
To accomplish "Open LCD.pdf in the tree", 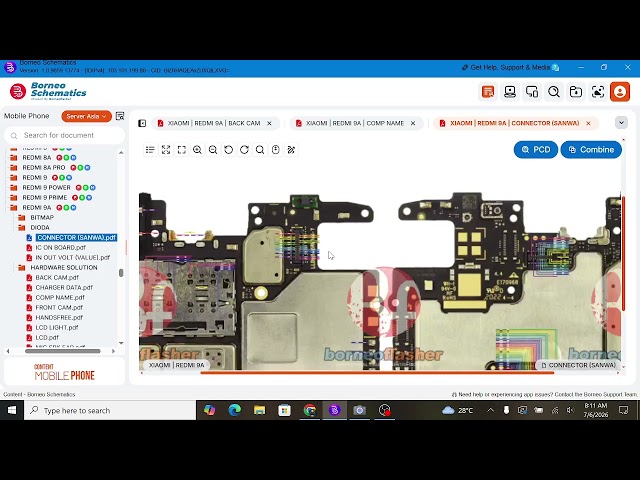I will pyautogui.click(x=47, y=338).
